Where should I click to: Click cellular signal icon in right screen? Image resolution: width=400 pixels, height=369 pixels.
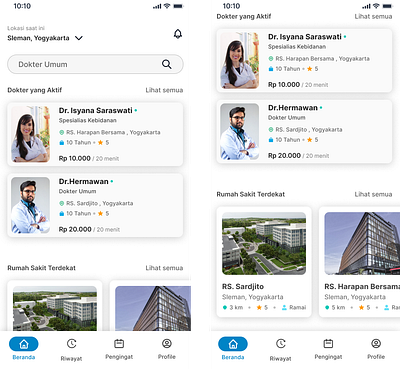[366, 6]
